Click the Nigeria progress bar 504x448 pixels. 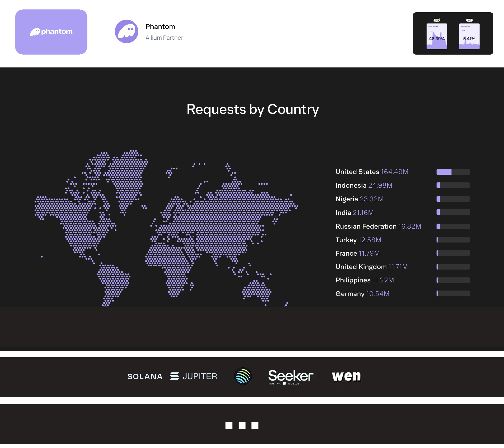[453, 199]
